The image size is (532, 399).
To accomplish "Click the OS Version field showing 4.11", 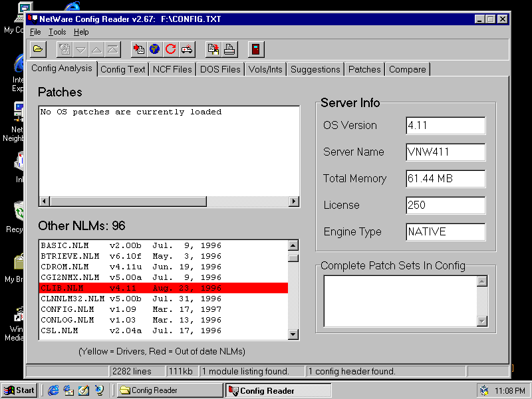I will [x=446, y=126].
